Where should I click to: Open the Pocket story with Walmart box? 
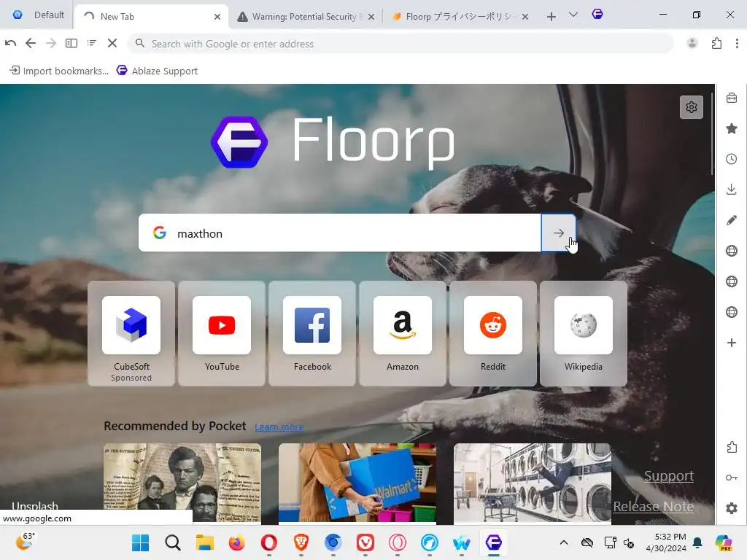tap(357, 483)
